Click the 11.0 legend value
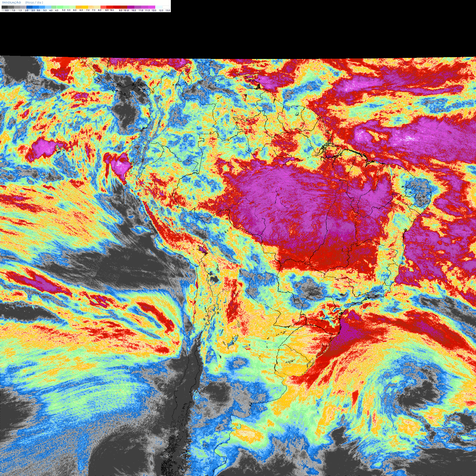The image size is (476, 476). click(141, 10)
